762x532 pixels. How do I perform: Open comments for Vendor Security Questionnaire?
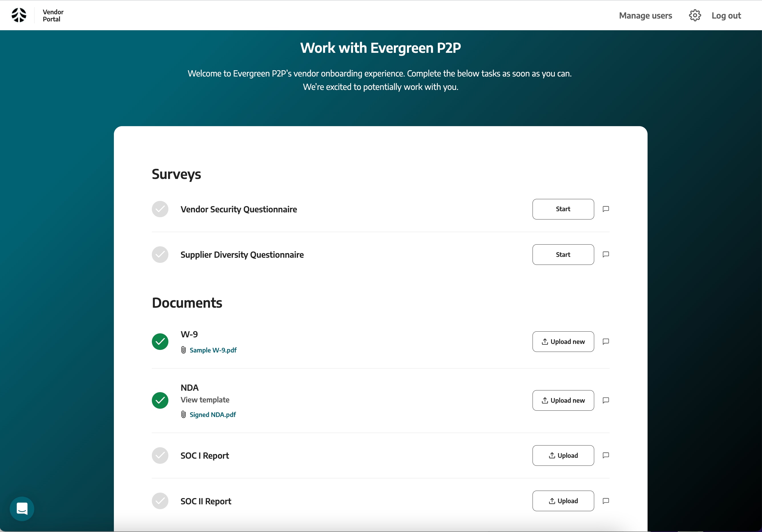tap(606, 209)
